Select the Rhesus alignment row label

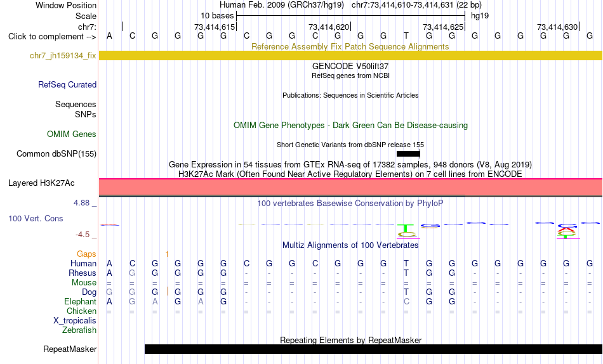[x=83, y=273]
